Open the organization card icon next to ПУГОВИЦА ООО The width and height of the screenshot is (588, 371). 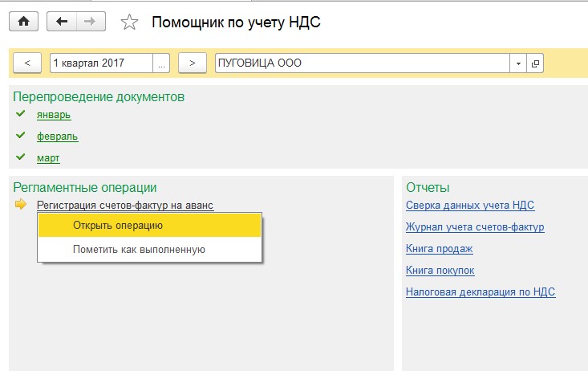point(535,63)
